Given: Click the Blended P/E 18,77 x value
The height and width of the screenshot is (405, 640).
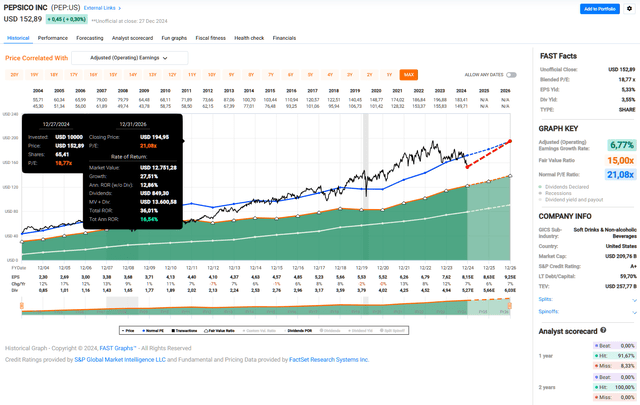Looking at the screenshot, I should pyautogui.click(x=627, y=80).
